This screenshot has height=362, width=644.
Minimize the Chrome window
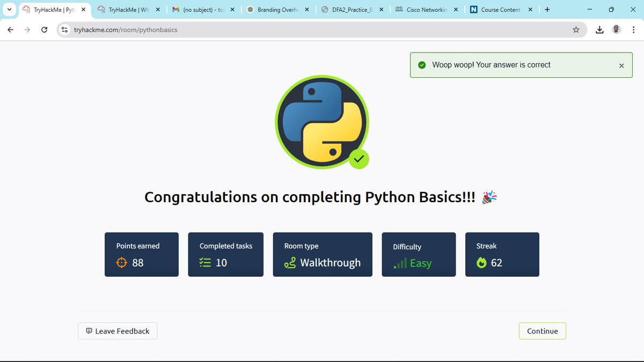coord(589,10)
